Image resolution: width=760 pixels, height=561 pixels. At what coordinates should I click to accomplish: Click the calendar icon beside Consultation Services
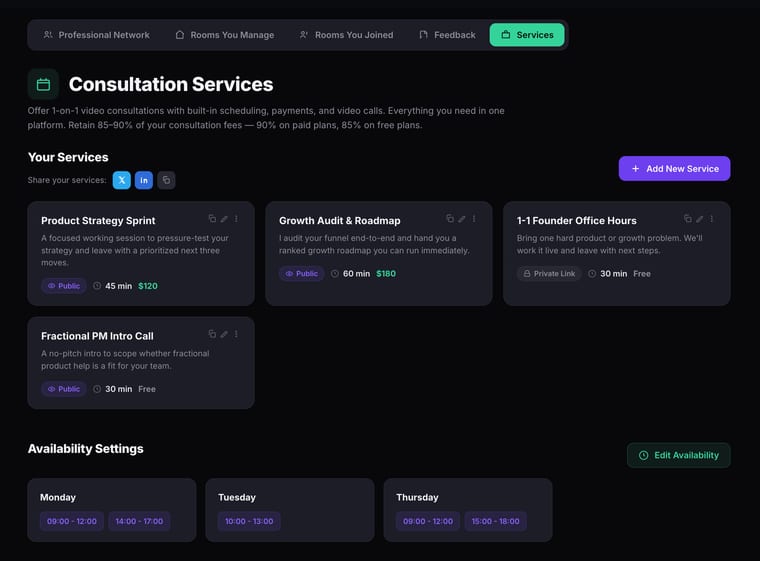(44, 84)
